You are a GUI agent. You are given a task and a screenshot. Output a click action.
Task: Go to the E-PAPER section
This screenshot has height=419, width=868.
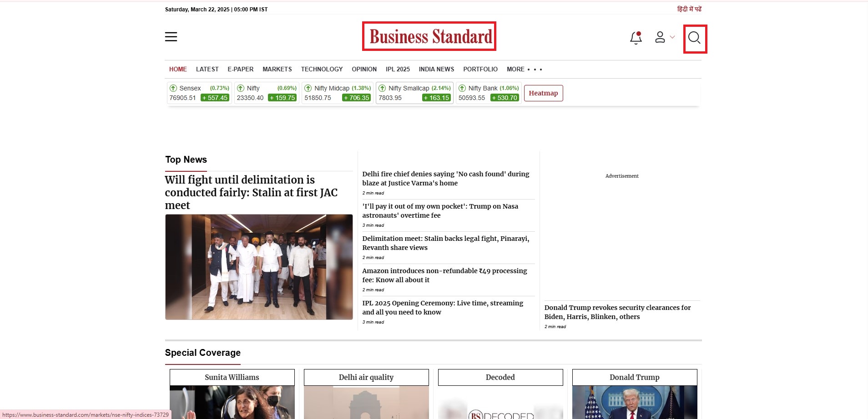tap(240, 70)
